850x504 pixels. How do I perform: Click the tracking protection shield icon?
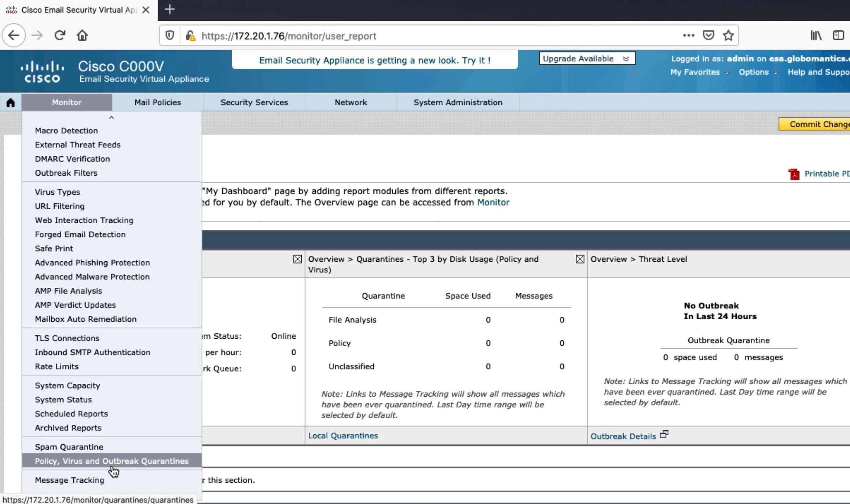pyautogui.click(x=169, y=36)
